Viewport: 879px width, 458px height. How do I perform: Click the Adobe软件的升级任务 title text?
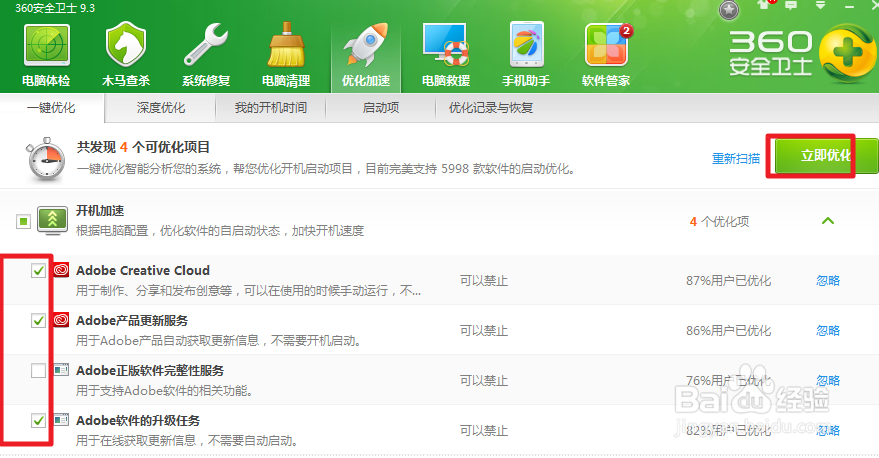pyautogui.click(x=138, y=420)
